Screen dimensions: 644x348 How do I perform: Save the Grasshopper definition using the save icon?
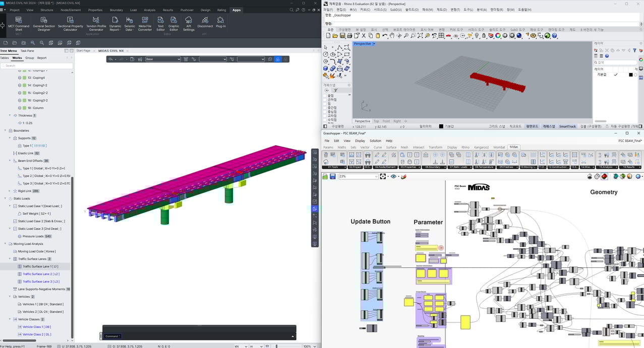click(x=333, y=177)
